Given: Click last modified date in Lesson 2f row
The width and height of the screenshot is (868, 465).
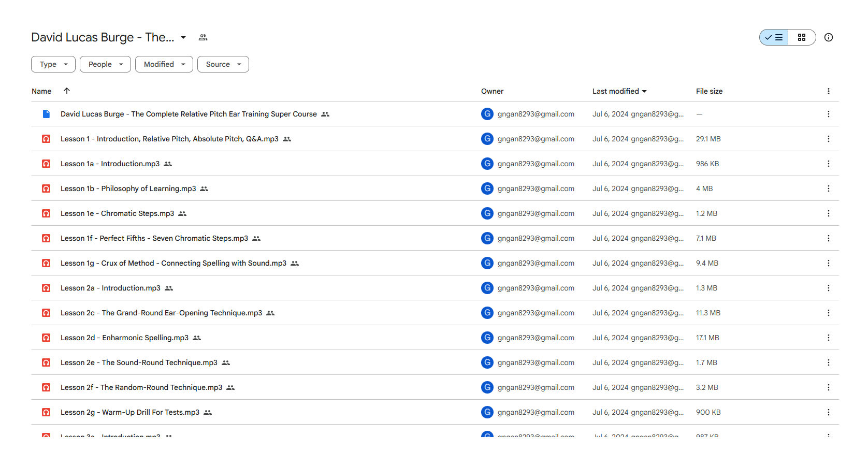Looking at the screenshot, I should click(610, 387).
